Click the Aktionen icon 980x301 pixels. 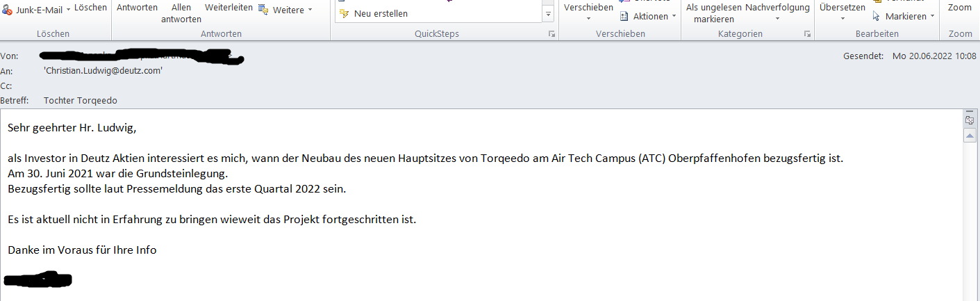pyautogui.click(x=624, y=16)
